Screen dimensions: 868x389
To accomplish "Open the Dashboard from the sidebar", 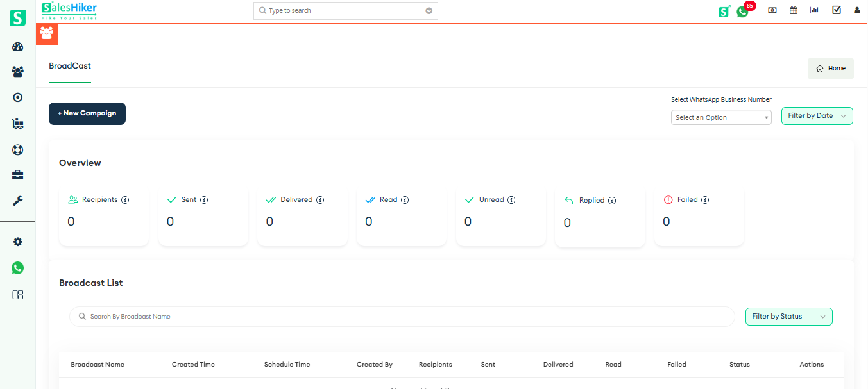I will pyautogui.click(x=17, y=46).
